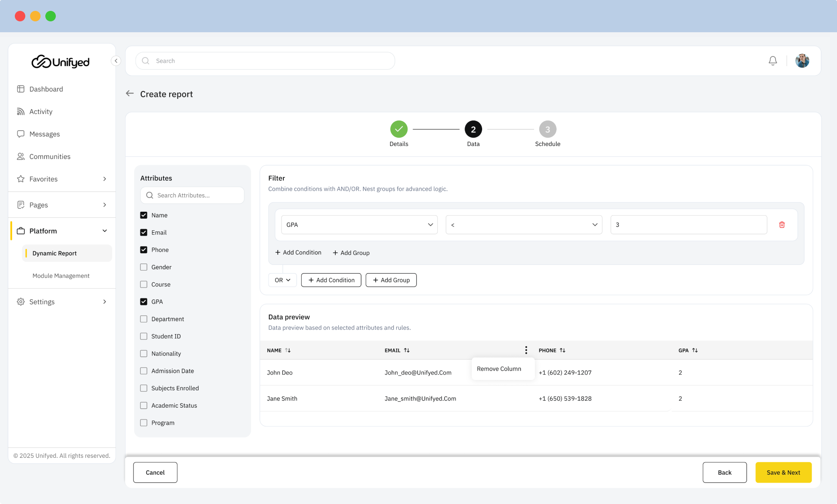
Task: Sort the Email column
Action: click(407, 350)
